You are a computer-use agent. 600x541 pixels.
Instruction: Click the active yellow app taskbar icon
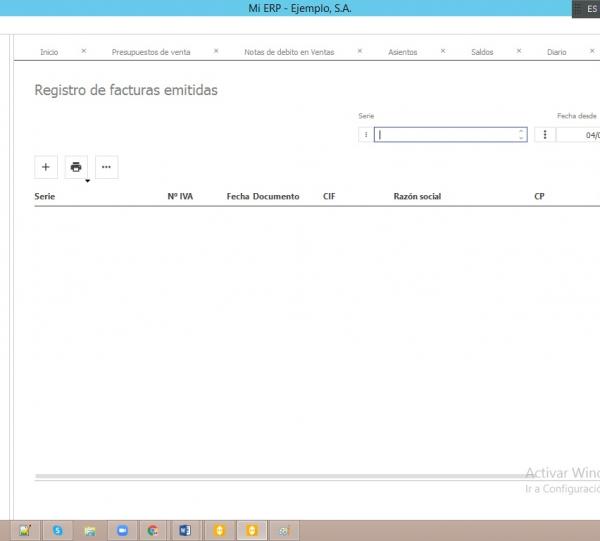(x=252, y=530)
